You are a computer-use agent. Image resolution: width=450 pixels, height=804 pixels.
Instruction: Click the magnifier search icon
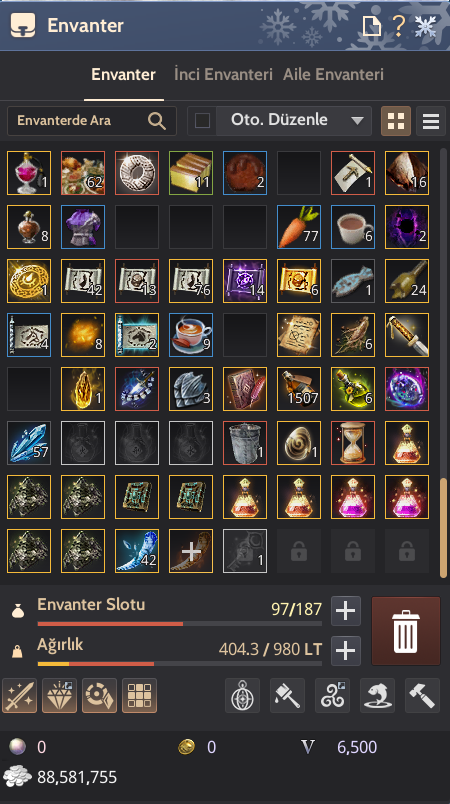(x=157, y=121)
